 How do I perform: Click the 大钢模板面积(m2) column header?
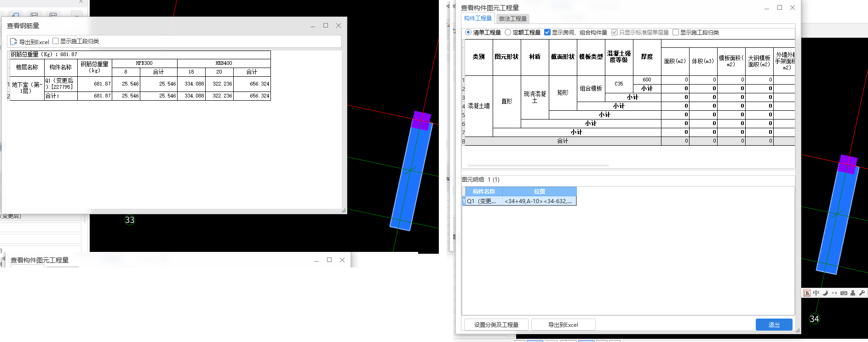[x=759, y=61]
